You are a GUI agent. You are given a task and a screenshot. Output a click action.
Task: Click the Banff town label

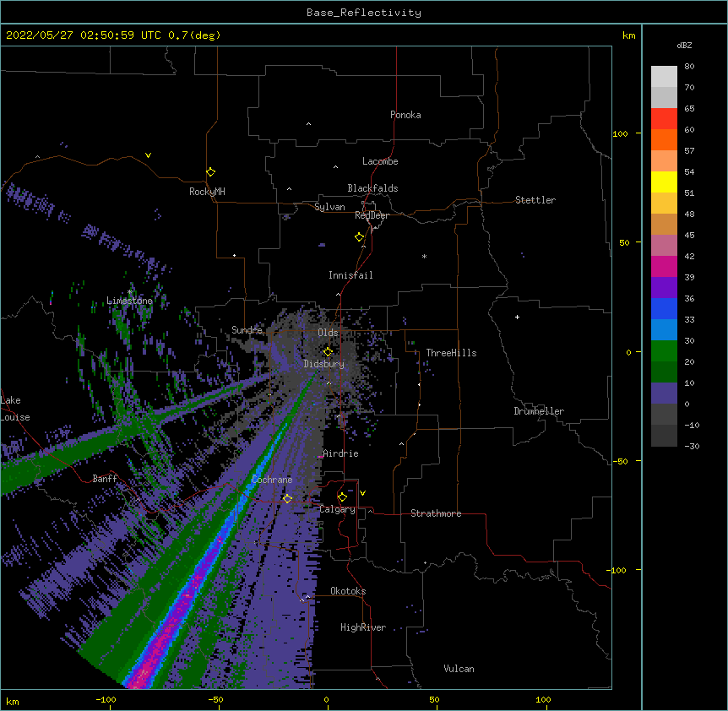(x=105, y=479)
